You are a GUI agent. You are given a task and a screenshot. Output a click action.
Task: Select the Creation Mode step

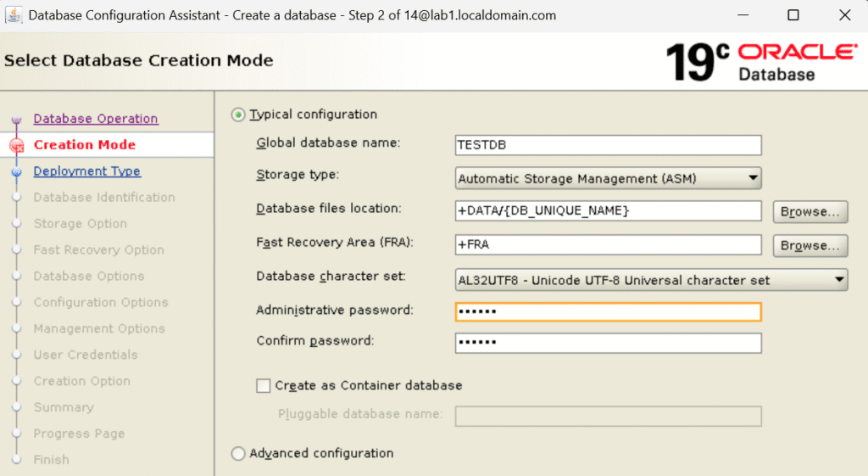pyautogui.click(x=85, y=144)
